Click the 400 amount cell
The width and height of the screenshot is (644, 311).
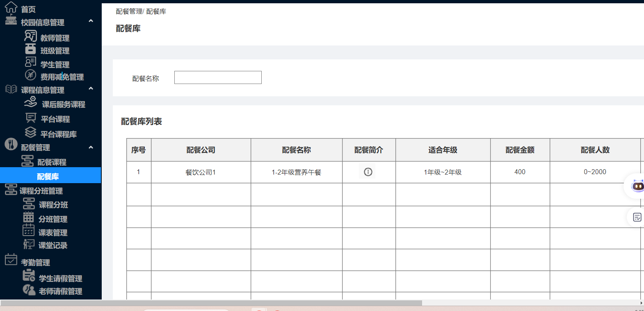point(520,172)
